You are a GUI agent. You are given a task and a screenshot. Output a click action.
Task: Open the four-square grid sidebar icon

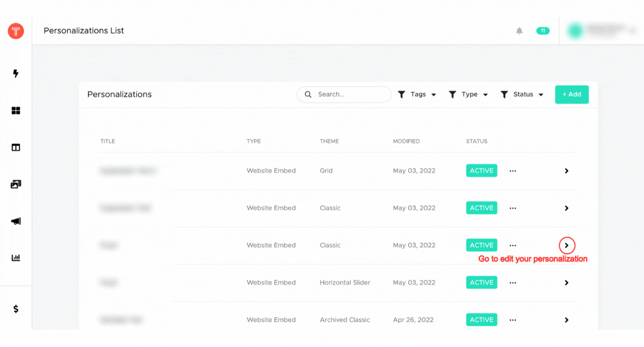point(16,111)
